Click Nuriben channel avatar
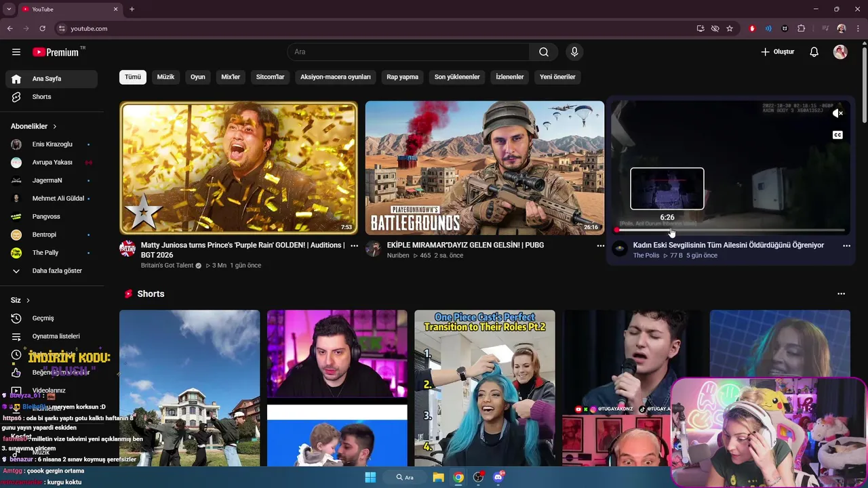Viewport: 868px width, 488px height. click(373, 249)
